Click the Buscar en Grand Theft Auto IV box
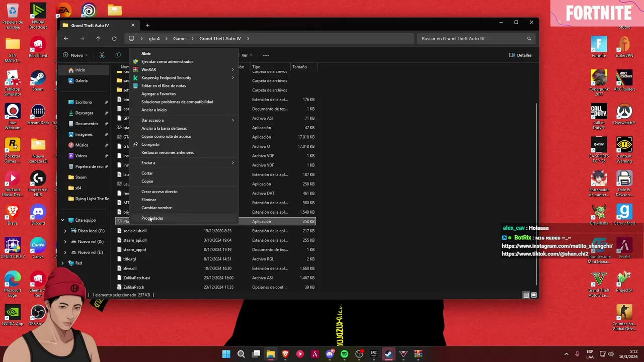 point(476,39)
